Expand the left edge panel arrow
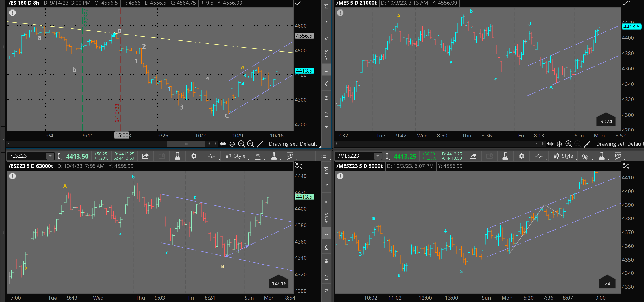Viewport: 644px width, 302px height. click(3, 139)
